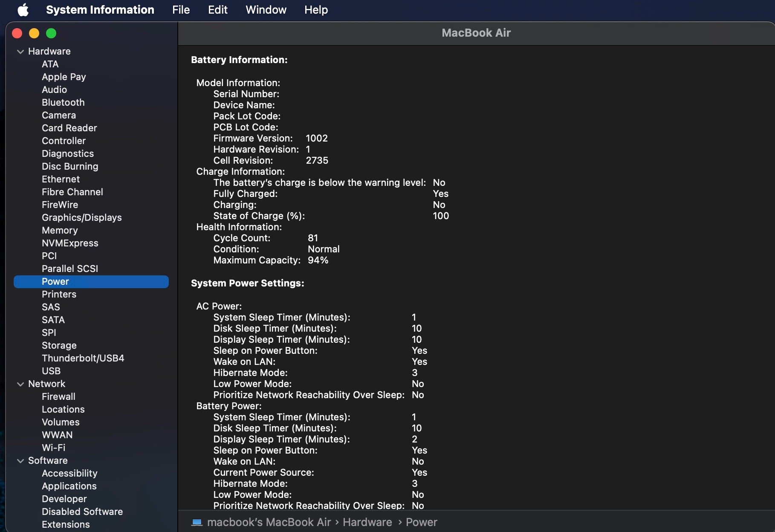Open the Window menu

(266, 10)
